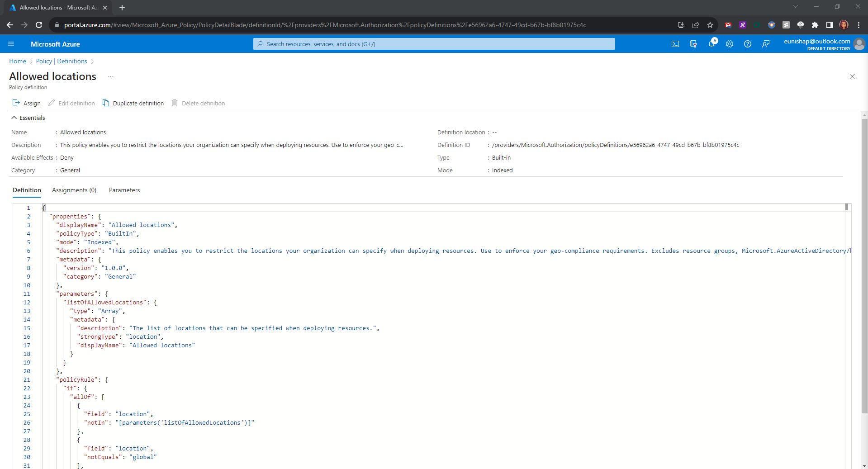Switch to the Parameters tab
The width and height of the screenshot is (868, 469).
(x=124, y=190)
